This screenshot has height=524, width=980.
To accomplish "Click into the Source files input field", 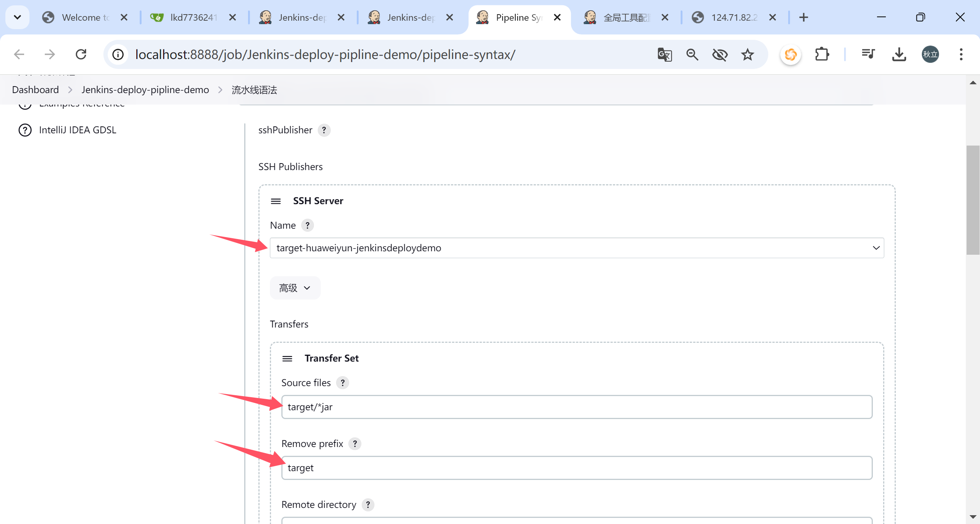I will [577, 407].
